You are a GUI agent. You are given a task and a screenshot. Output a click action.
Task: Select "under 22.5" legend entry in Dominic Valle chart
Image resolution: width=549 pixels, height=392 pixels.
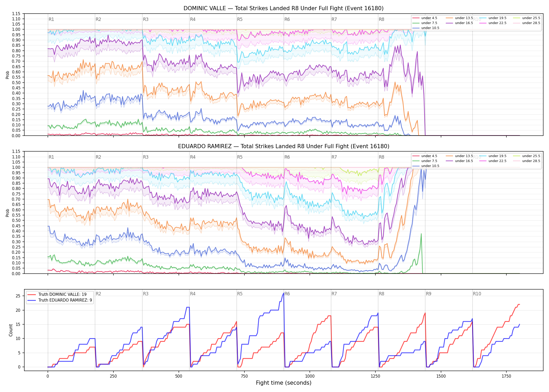[x=493, y=23]
